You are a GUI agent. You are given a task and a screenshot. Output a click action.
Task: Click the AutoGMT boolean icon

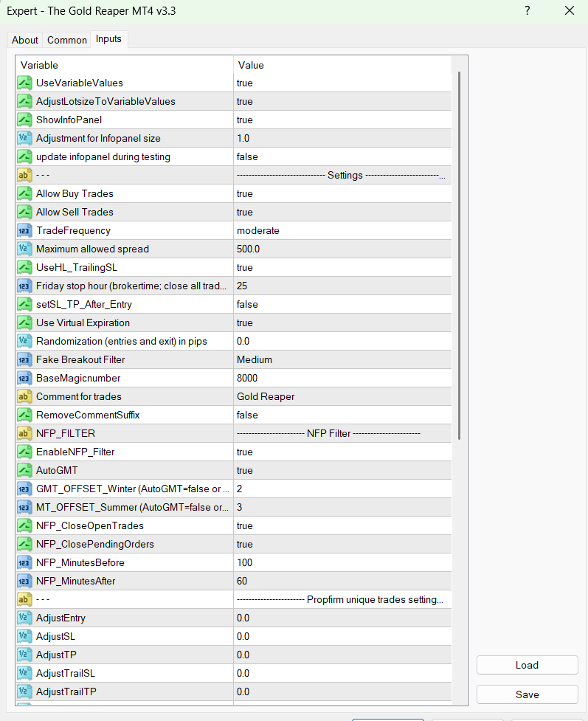pos(24,470)
